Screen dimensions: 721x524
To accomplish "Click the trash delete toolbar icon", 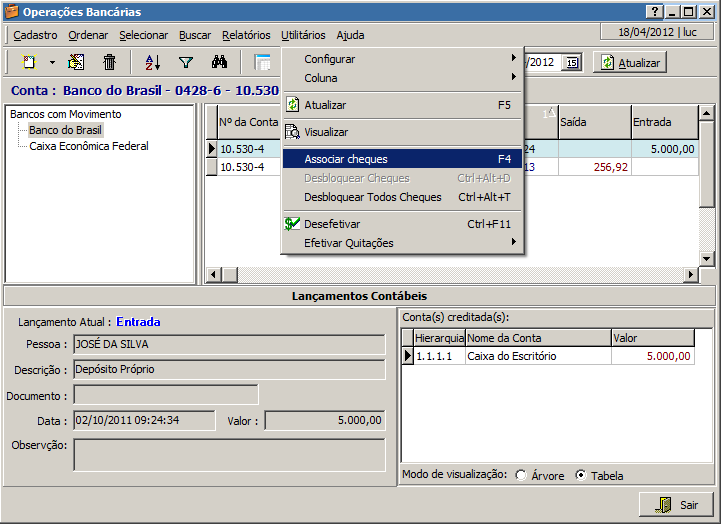I will [110, 62].
